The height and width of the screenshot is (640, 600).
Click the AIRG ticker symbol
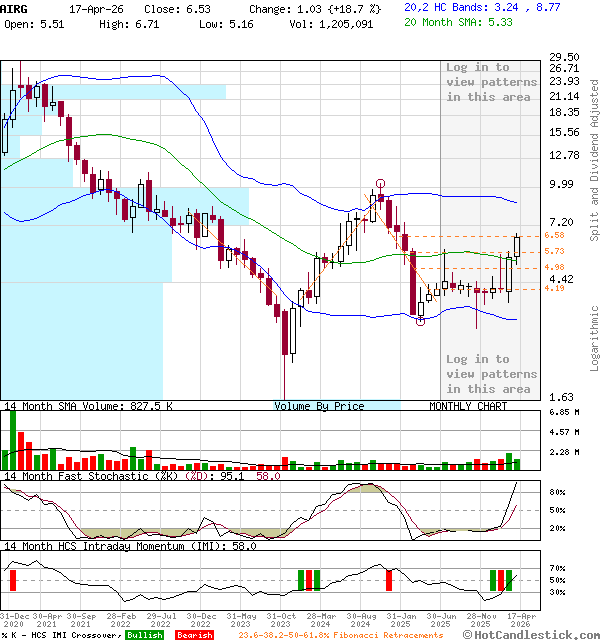click(x=14, y=7)
